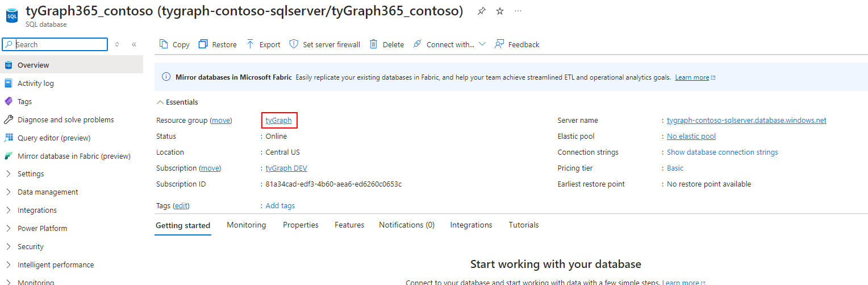Viewport: 868px width, 285px height.
Task: Expand the Settings menu group
Action: coord(9,174)
